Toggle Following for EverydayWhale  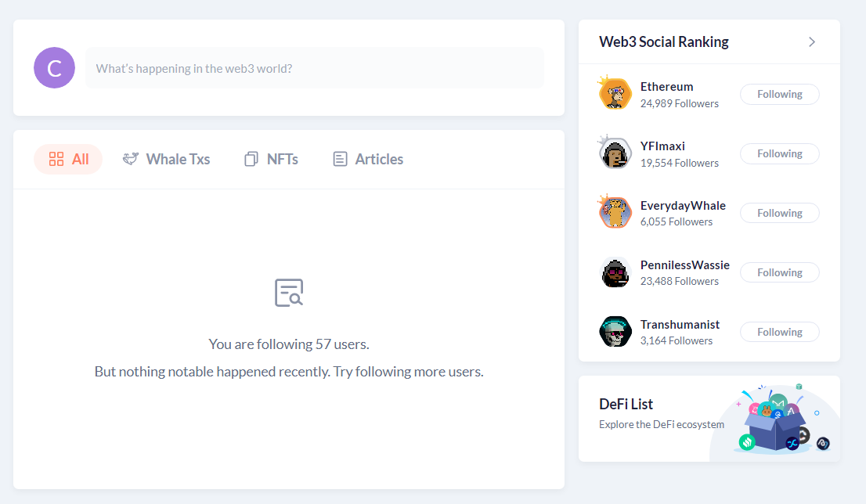coord(779,213)
